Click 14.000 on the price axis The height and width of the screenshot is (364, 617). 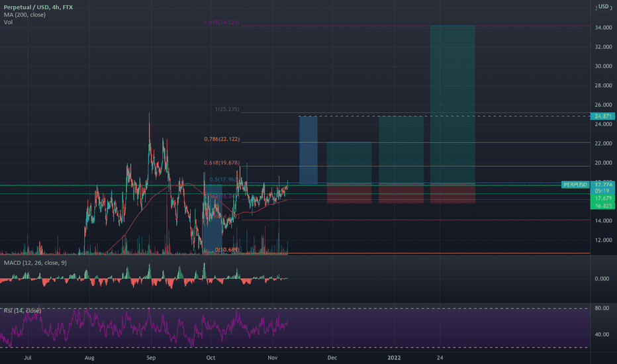point(603,221)
